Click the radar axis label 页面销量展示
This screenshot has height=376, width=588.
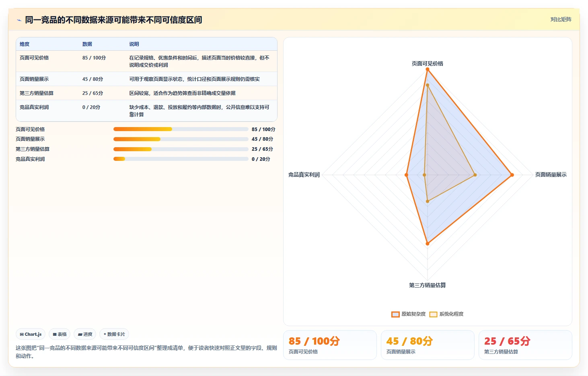[551, 175]
